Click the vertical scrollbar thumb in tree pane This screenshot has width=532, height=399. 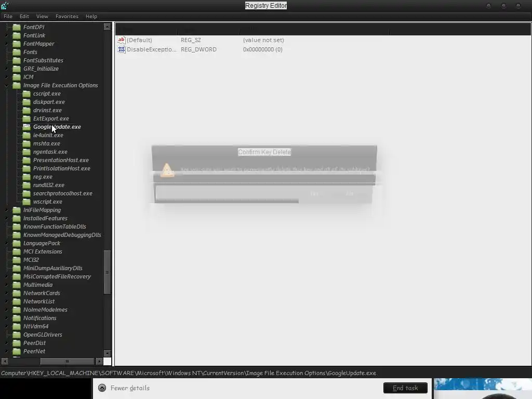[107, 272]
